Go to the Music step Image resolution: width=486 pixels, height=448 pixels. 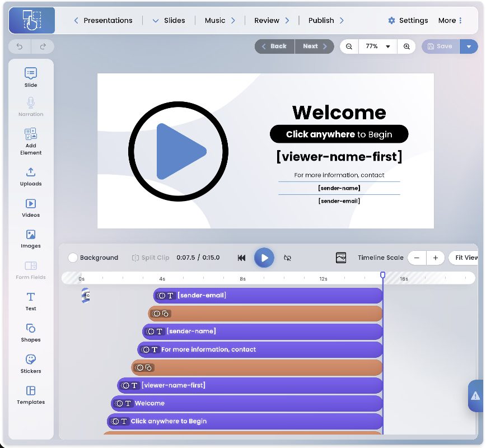coord(220,21)
